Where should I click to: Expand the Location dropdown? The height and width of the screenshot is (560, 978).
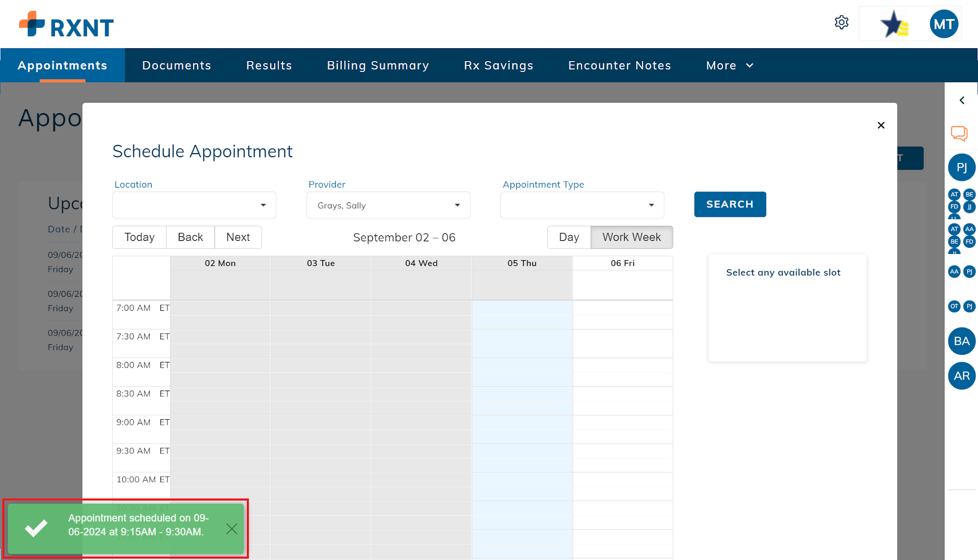point(194,205)
